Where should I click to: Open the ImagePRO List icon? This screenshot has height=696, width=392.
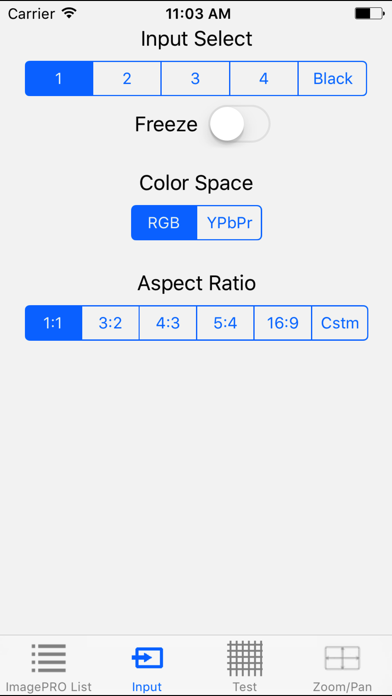click(x=48, y=658)
